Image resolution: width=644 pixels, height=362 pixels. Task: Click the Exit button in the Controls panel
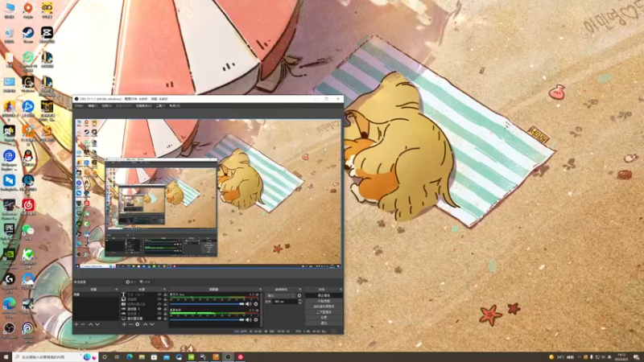point(322,323)
